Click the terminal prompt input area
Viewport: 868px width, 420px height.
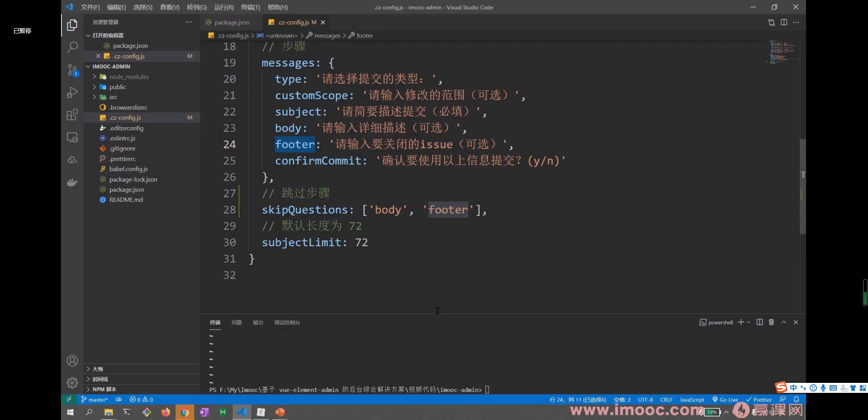click(x=487, y=390)
